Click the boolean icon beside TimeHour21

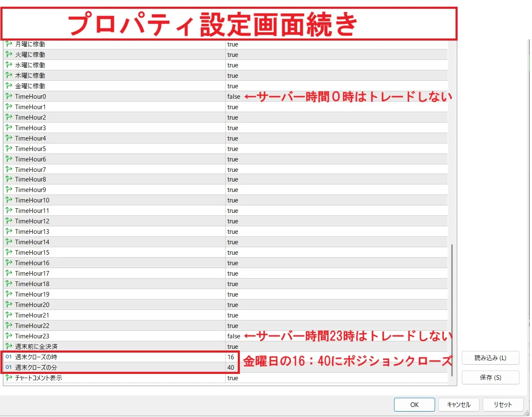9,315
